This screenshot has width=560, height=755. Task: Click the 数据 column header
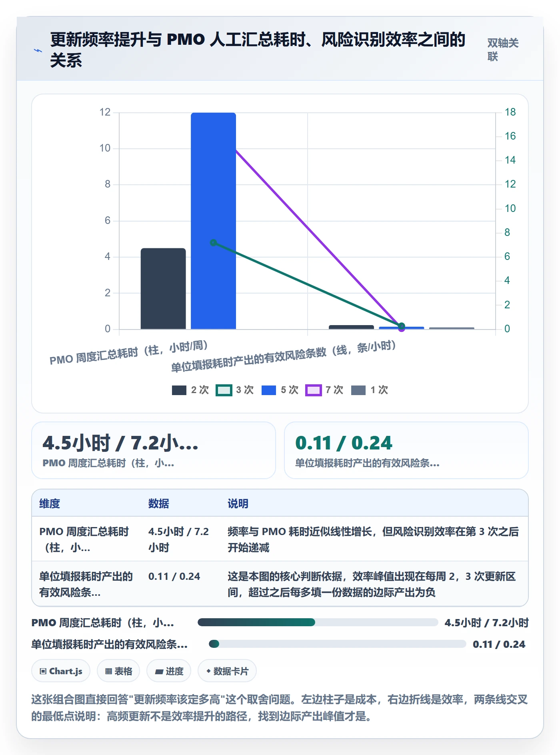pyautogui.click(x=158, y=503)
